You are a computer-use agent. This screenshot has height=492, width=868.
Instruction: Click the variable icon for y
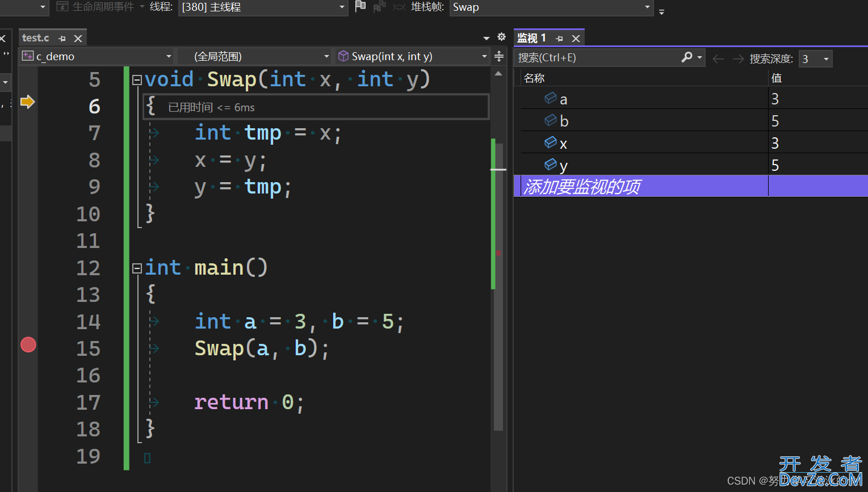[x=551, y=164]
